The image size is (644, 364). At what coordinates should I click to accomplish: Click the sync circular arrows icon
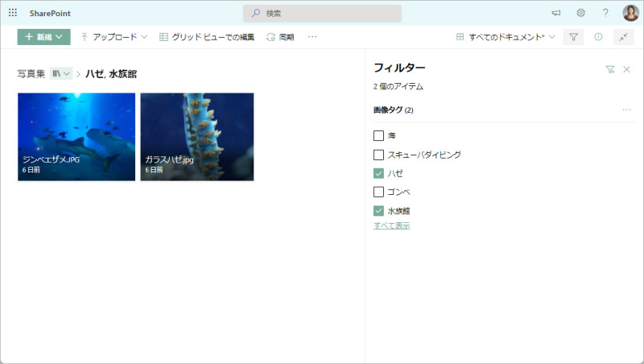pos(270,37)
